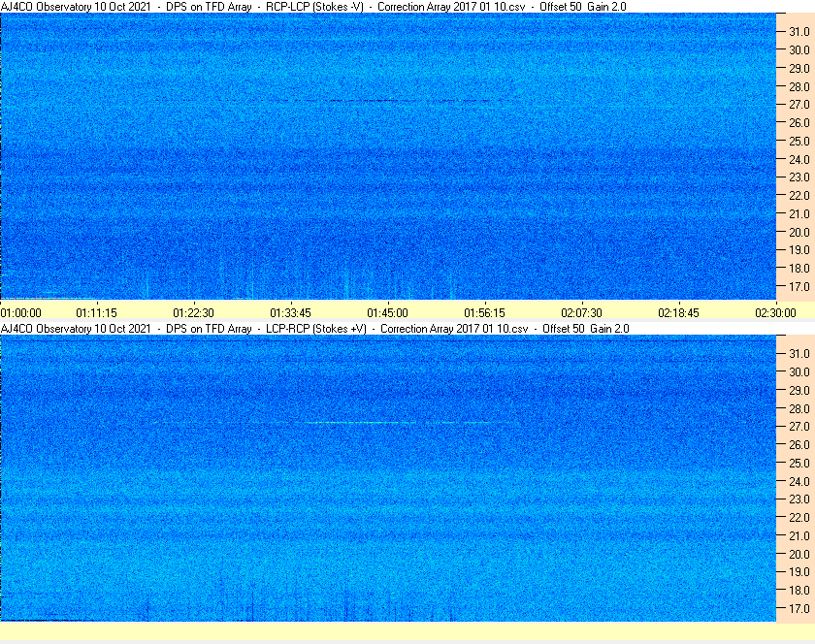Click the 25.0 frequency label on Stokes -V plot
815x644 pixels.
799,142
